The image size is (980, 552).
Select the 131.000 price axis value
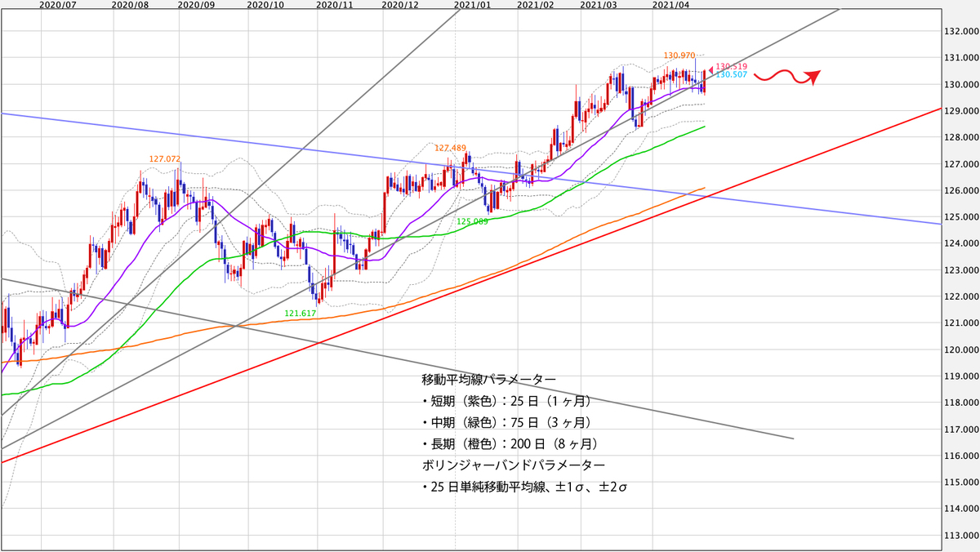coord(960,58)
